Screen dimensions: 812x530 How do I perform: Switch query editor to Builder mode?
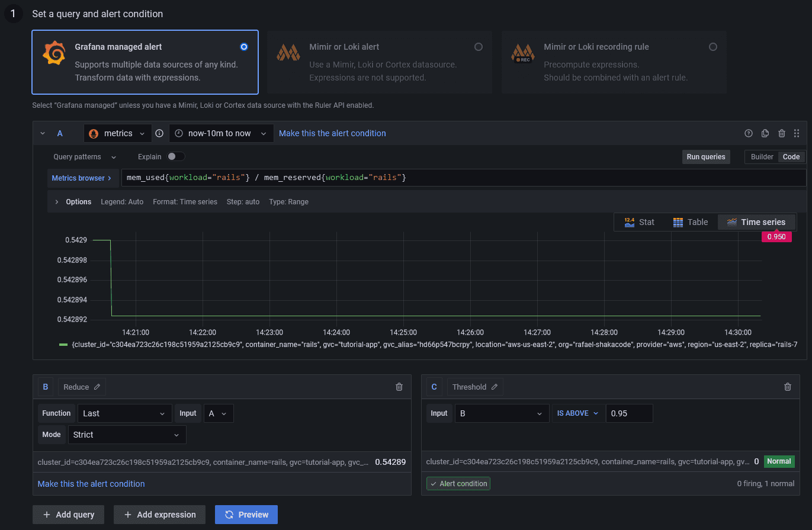[762, 157]
